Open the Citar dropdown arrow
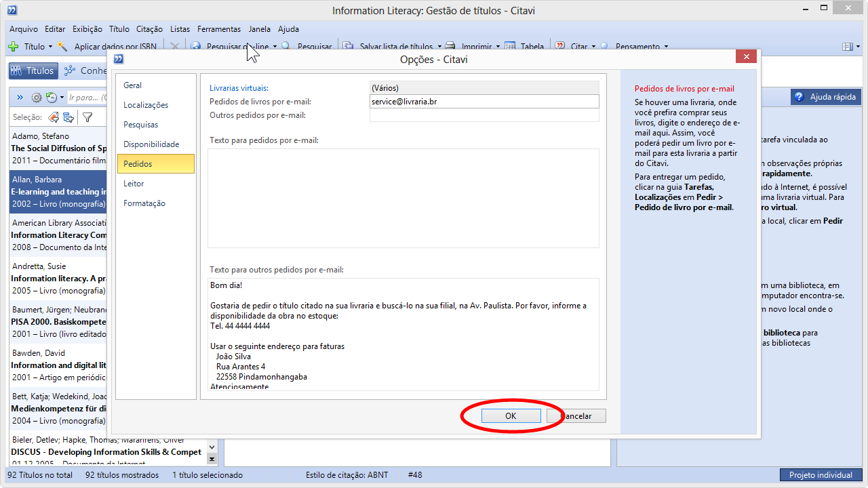Image resolution: width=868 pixels, height=488 pixels. (x=593, y=47)
